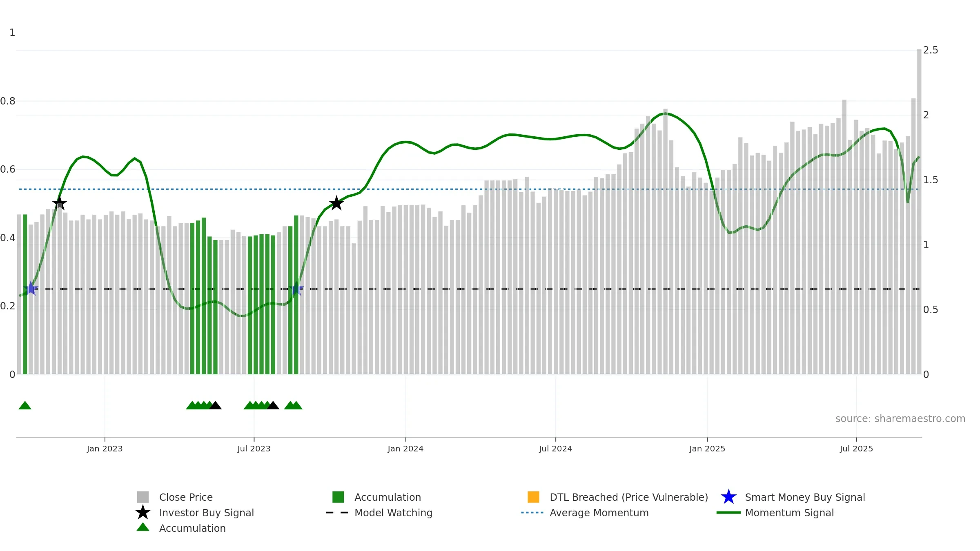Toggle the Investor Buy Signal legend label
The height and width of the screenshot is (551, 980).
(207, 513)
